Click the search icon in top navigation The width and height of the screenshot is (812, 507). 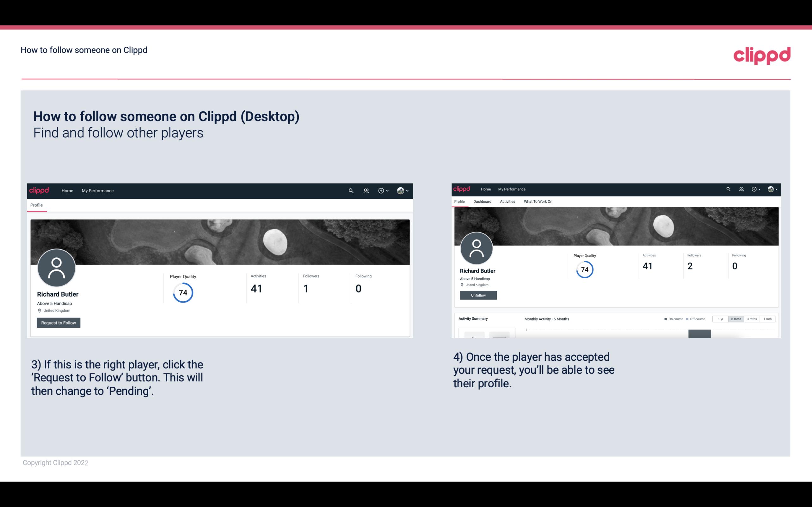(350, 190)
